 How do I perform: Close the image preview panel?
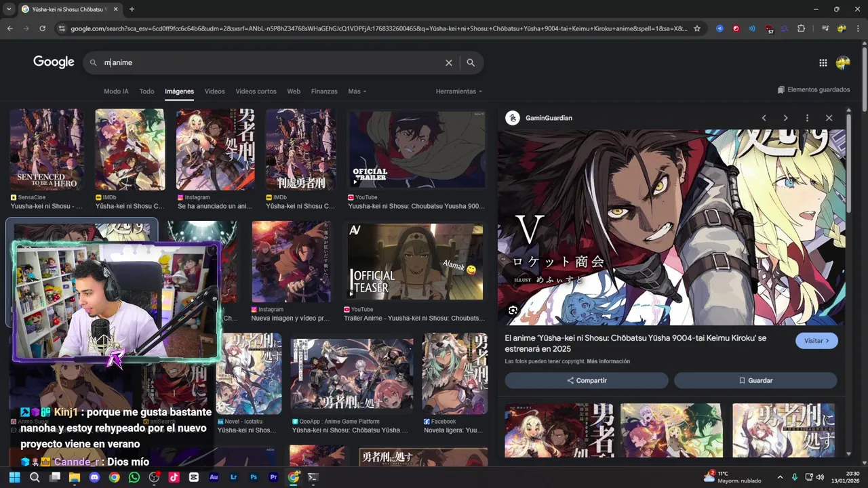(829, 118)
